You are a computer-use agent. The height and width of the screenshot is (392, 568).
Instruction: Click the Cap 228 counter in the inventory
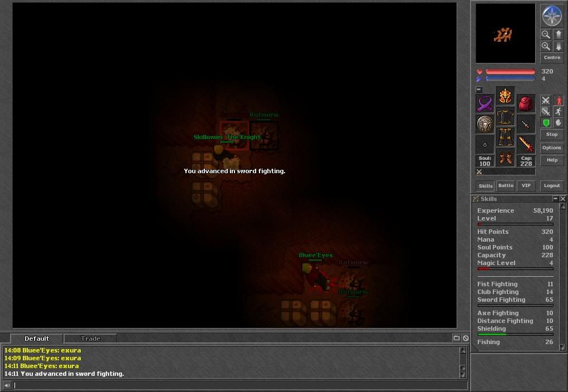[x=526, y=161]
